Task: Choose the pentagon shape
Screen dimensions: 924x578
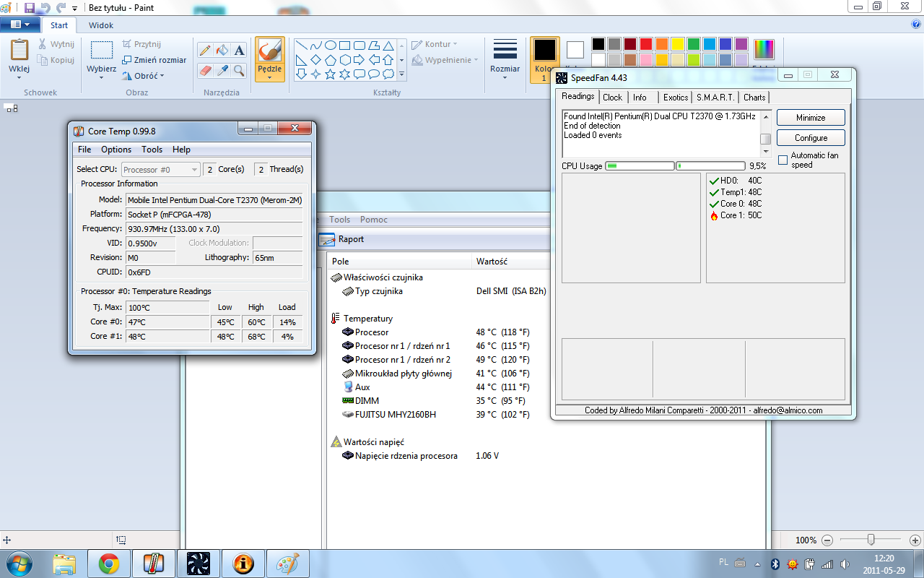Action: click(331, 60)
